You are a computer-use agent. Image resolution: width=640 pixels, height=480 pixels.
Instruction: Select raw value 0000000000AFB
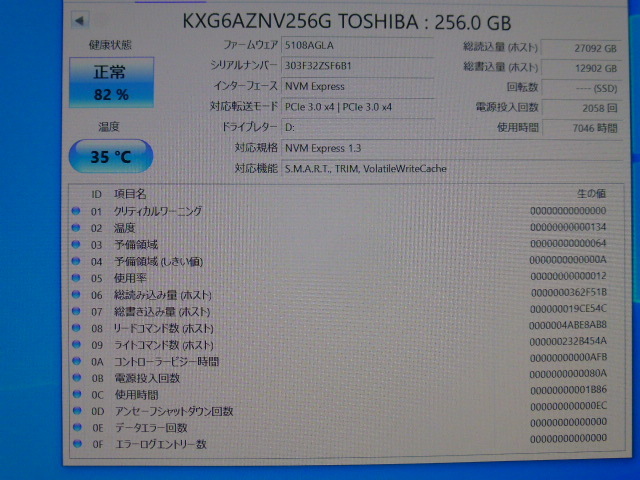tap(569, 358)
